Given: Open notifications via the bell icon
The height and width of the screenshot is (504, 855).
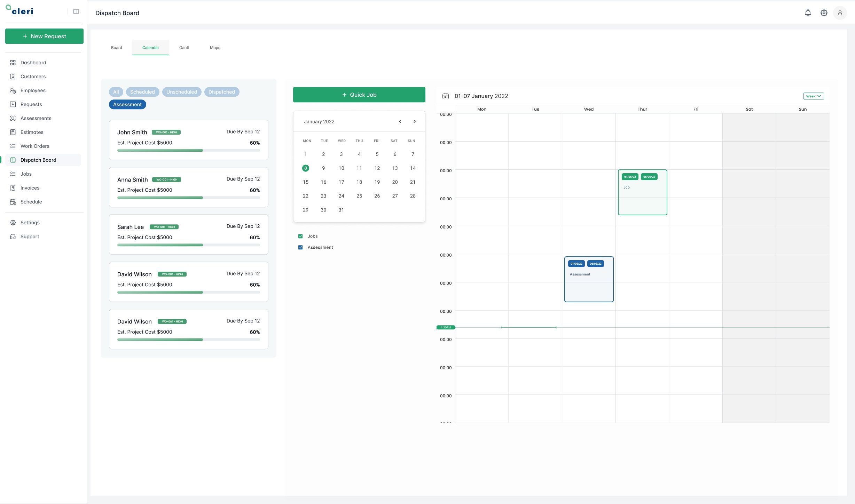Looking at the screenshot, I should (x=808, y=13).
